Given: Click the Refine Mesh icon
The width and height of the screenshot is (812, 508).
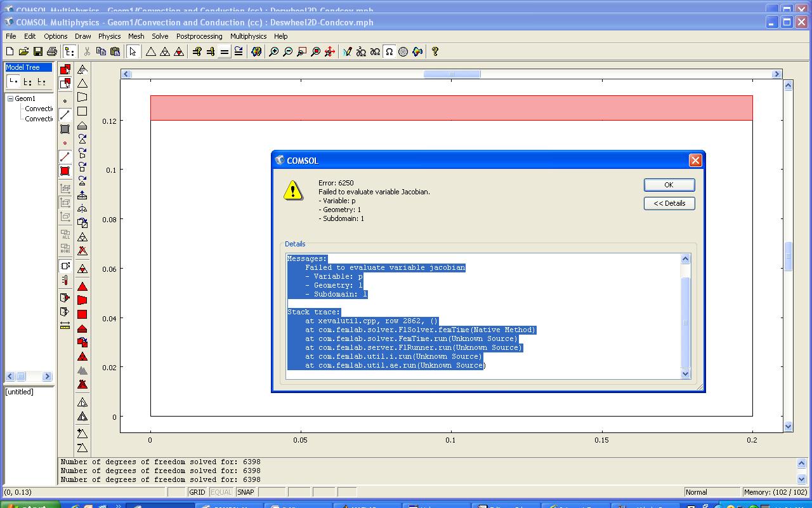Looking at the screenshot, I should click(x=165, y=51).
